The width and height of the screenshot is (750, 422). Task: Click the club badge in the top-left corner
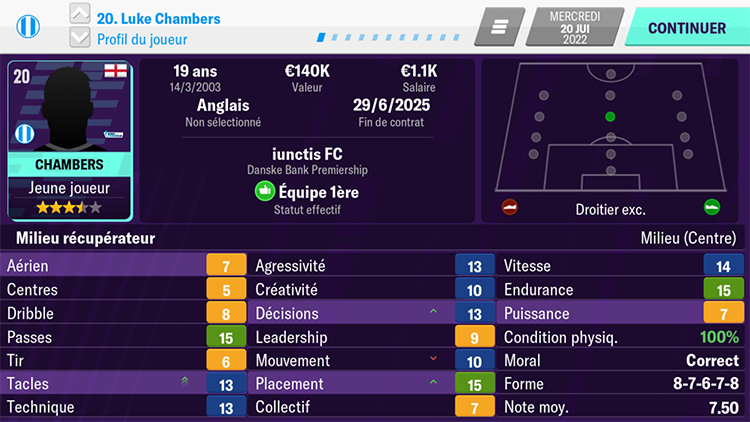click(28, 27)
